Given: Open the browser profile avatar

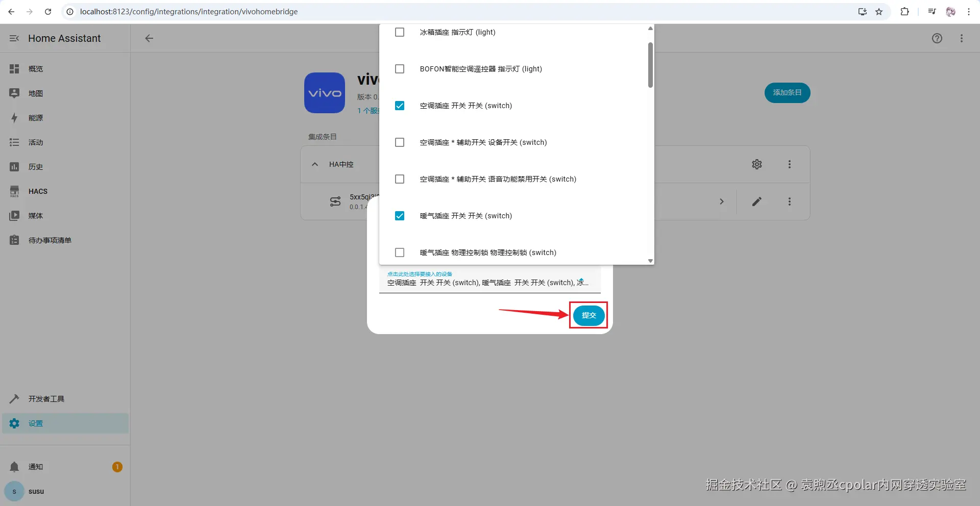Looking at the screenshot, I should 950,12.
